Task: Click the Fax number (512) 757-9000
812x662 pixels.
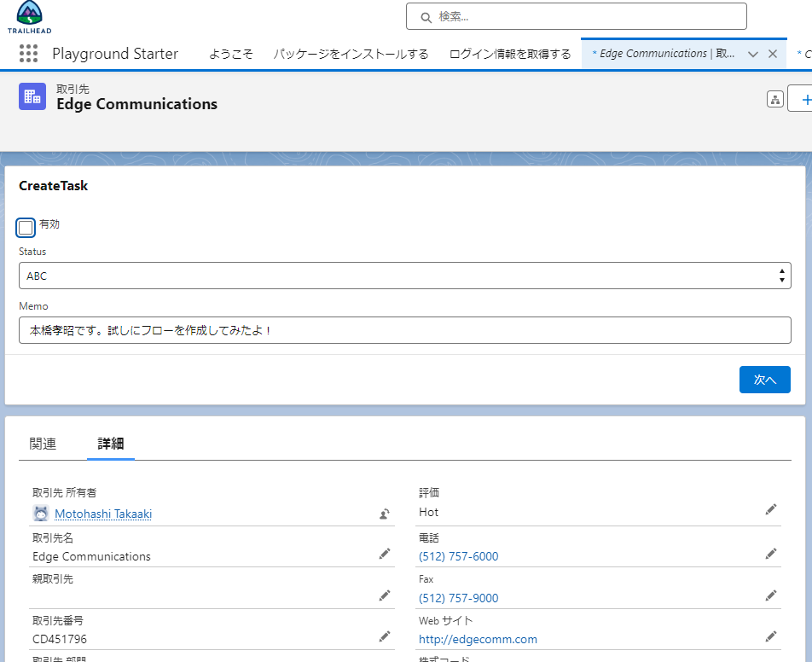Action: click(x=458, y=598)
